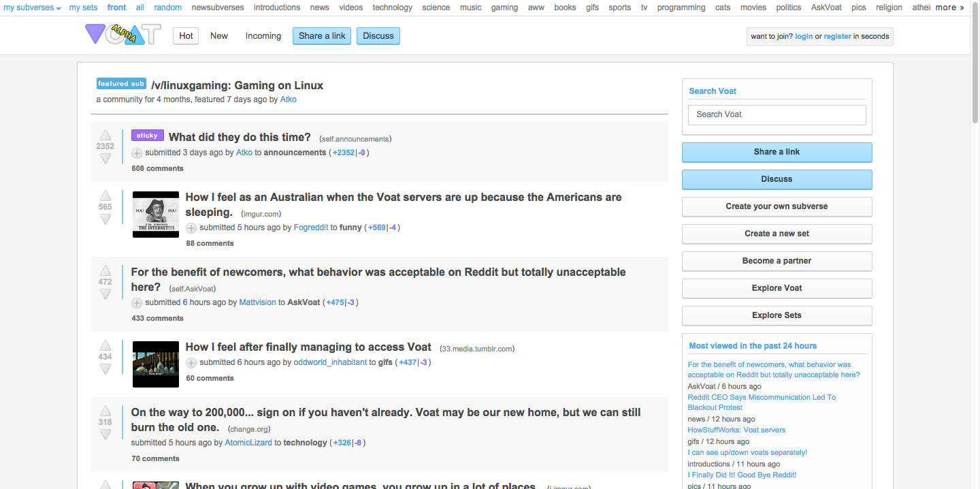Expand the oddworld_inhabitant gifs post with plus icon
980x489 pixels.
(191, 363)
